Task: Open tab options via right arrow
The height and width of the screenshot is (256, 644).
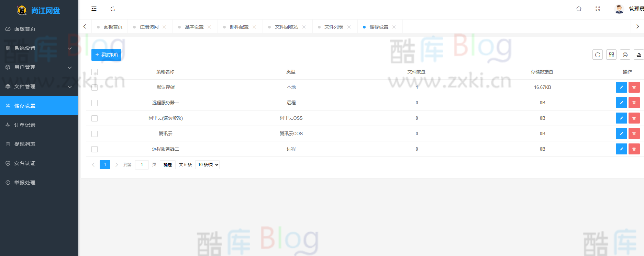Action: (637, 26)
